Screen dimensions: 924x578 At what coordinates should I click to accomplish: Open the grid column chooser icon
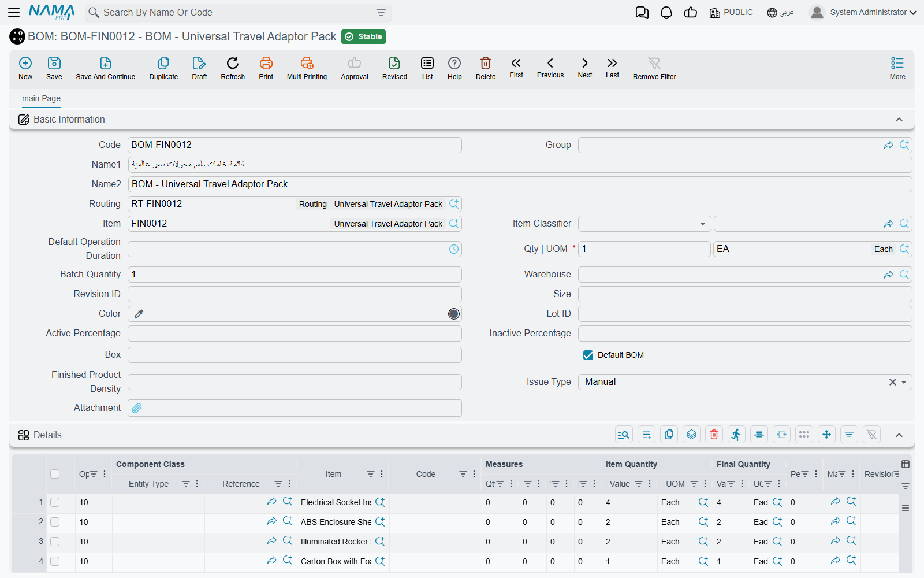click(x=906, y=464)
